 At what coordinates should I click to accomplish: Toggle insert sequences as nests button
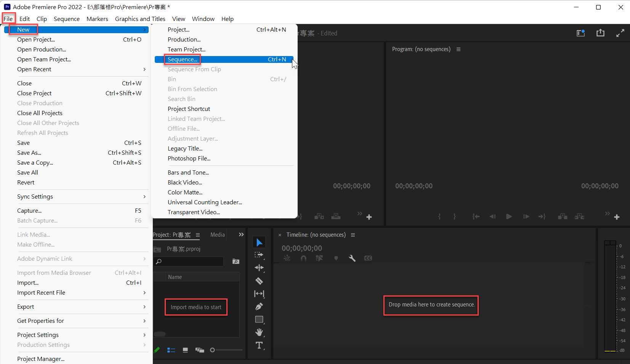[x=287, y=258]
